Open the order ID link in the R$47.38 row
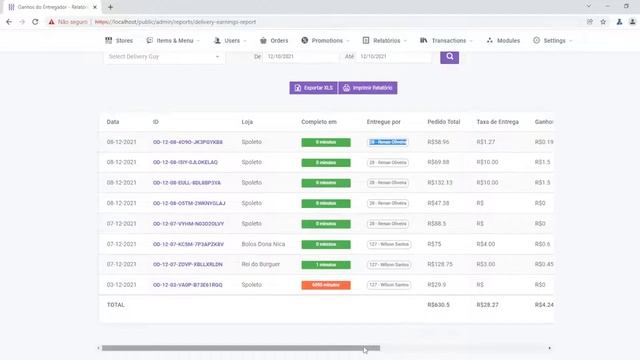 point(189,203)
